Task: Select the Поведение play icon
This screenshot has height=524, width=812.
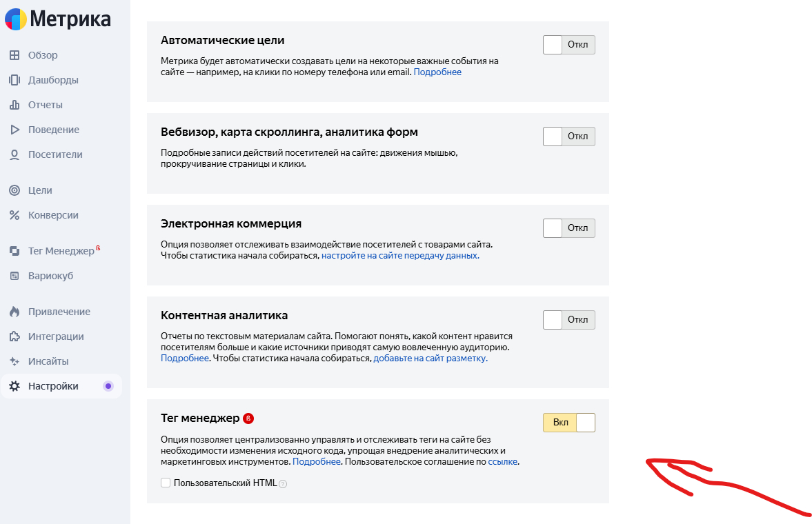Action: click(14, 130)
